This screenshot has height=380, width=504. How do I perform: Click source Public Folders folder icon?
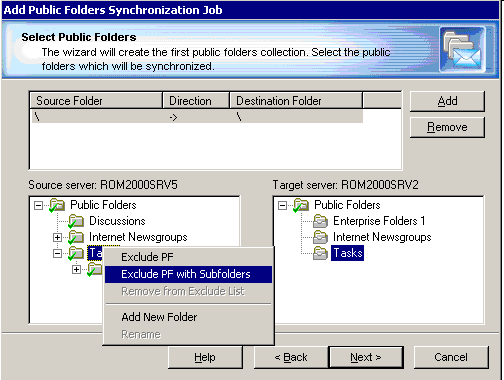(57, 205)
